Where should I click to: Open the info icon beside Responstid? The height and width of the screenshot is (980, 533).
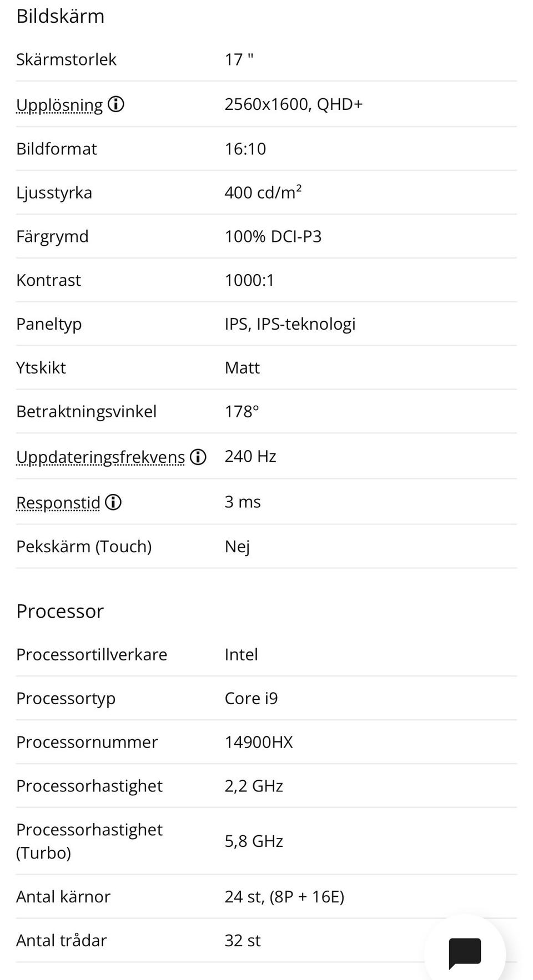click(113, 502)
